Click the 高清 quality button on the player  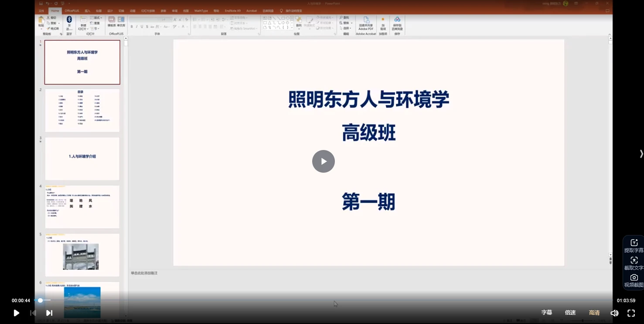coord(594,313)
